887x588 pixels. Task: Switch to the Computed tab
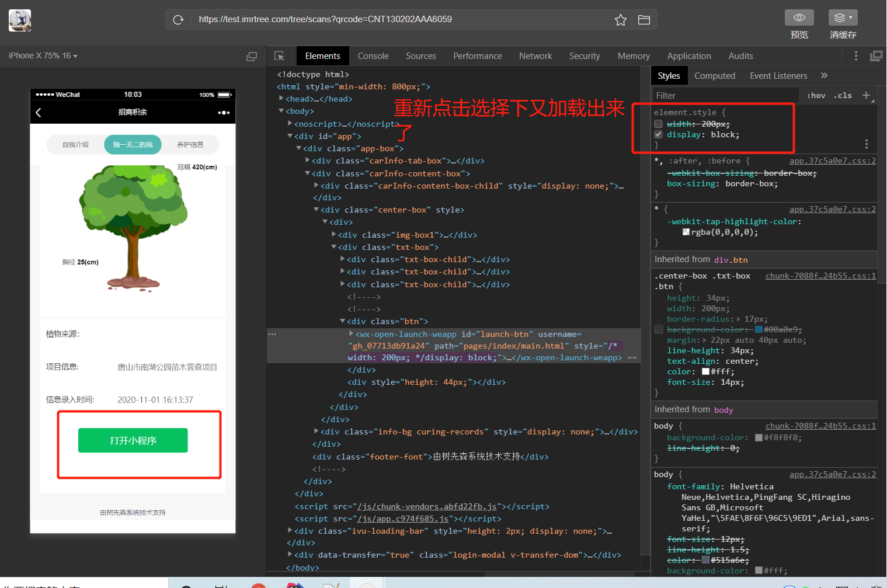pyautogui.click(x=715, y=76)
